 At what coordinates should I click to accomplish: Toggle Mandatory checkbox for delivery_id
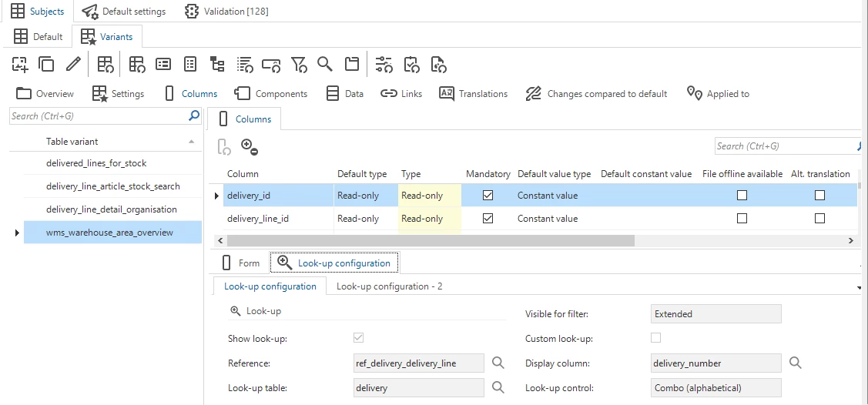point(488,196)
